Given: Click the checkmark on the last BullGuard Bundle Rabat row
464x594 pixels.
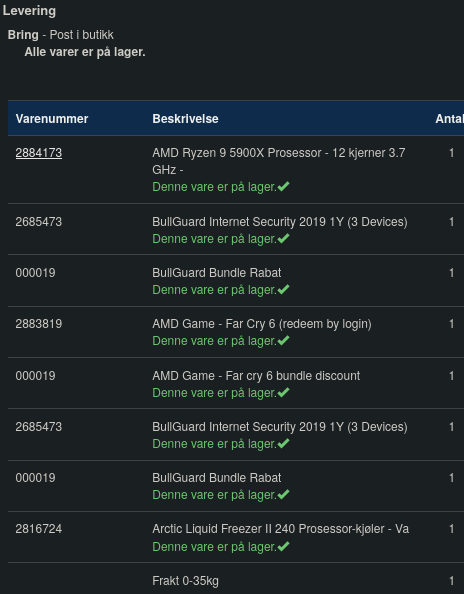Looking at the screenshot, I should (284, 494).
